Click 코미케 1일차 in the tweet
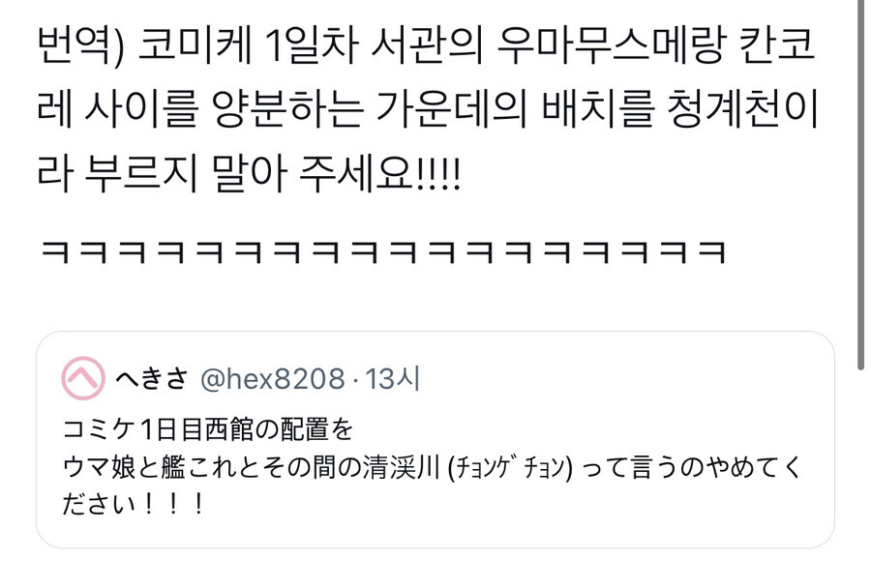Viewport: 871px width, 588px height. coord(247,45)
